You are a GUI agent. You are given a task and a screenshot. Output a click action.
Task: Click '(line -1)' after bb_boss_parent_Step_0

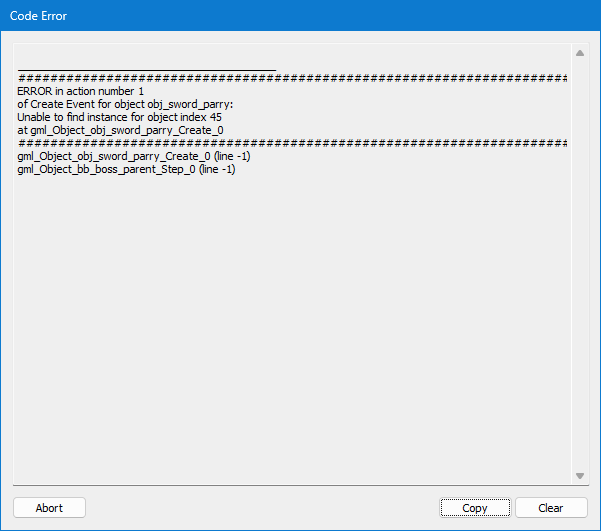[x=217, y=169]
